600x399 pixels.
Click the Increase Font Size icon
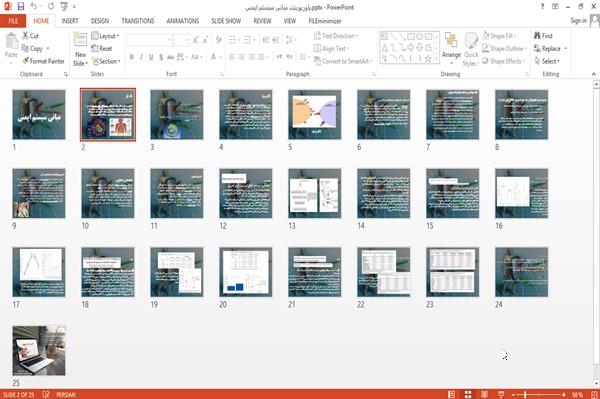pos(196,39)
